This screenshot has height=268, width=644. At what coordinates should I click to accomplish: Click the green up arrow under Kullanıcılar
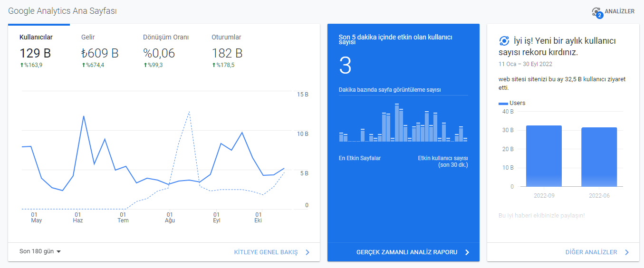(21, 65)
